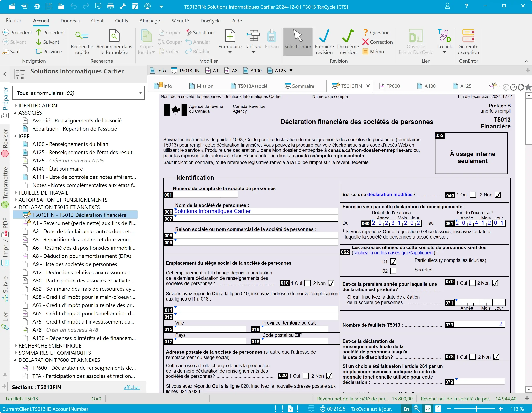Screen dimensions: 532x413
Task: Click the afficher link in Sections
Action: (132, 387)
